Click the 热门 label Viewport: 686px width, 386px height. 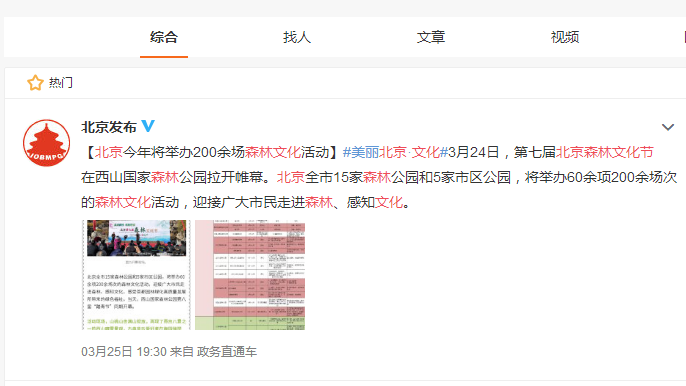(x=61, y=83)
